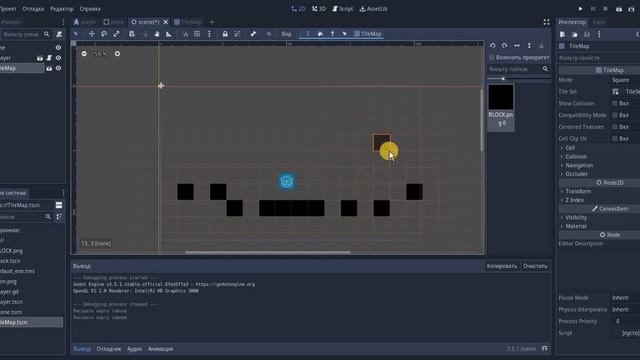Switch to the 3D workspace
Viewport: 640px width, 360px height.
[319, 9]
